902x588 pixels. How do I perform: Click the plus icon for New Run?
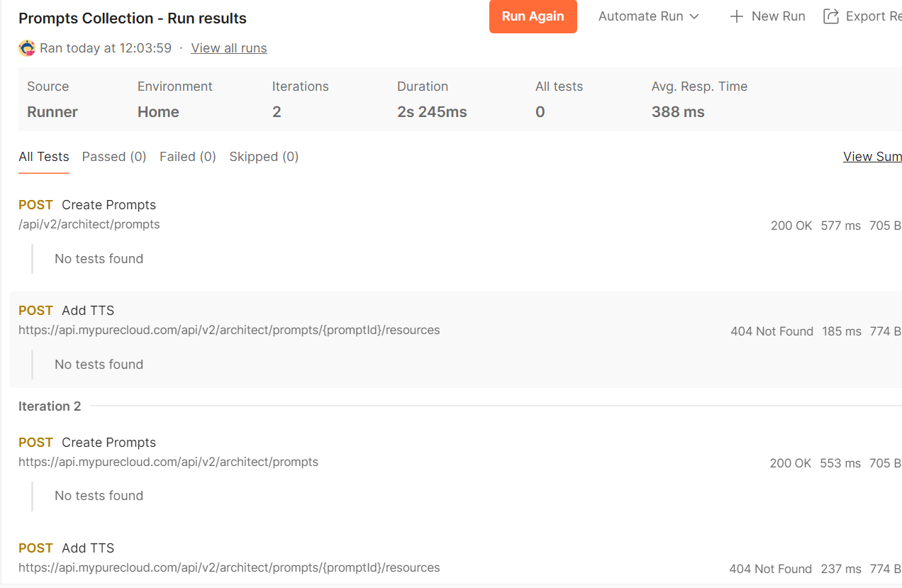pyautogui.click(x=737, y=16)
